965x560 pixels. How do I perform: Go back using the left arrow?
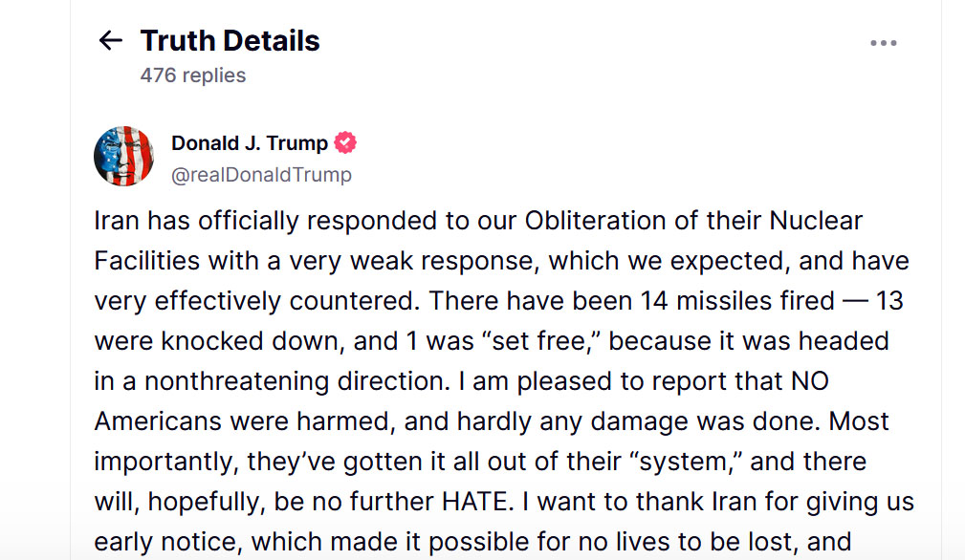(x=111, y=41)
